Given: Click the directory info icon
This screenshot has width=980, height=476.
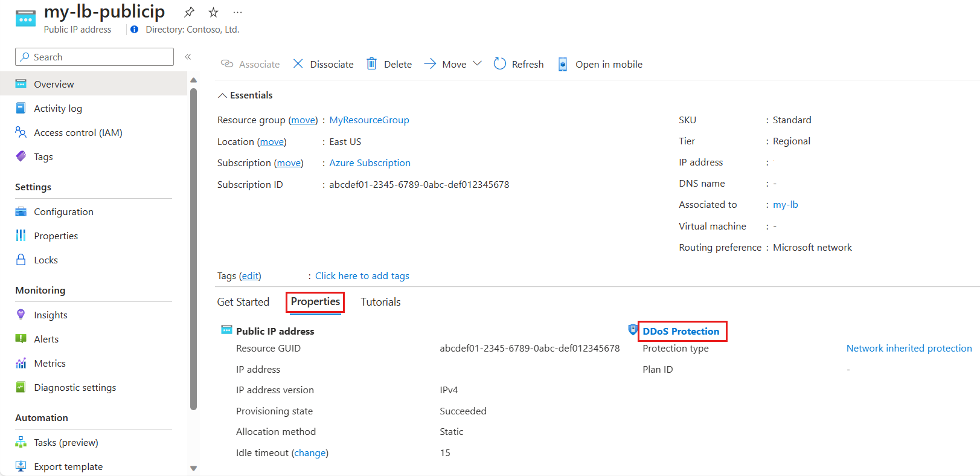Looking at the screenshot, I should click(x=134, y=30).
